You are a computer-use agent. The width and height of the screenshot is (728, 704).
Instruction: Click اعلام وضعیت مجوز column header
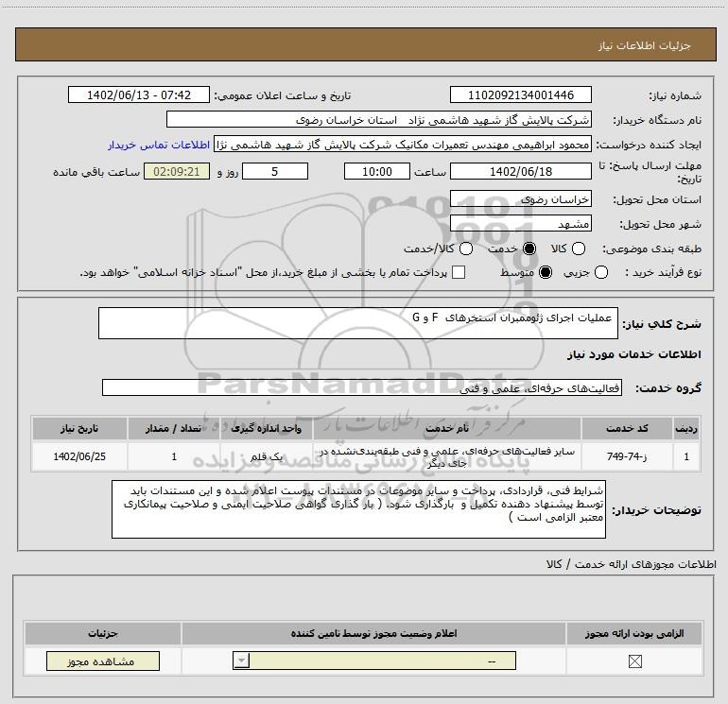(x=373, y=633)
